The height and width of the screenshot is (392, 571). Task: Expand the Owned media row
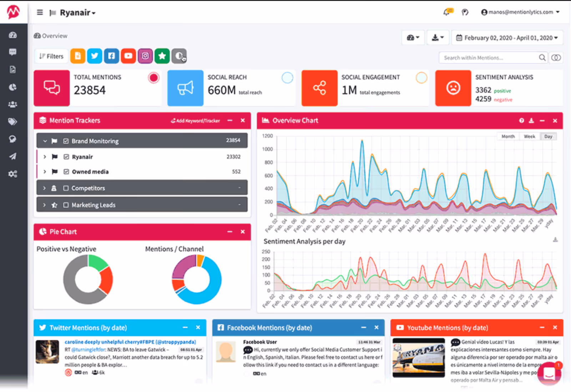tap(45, 172)
